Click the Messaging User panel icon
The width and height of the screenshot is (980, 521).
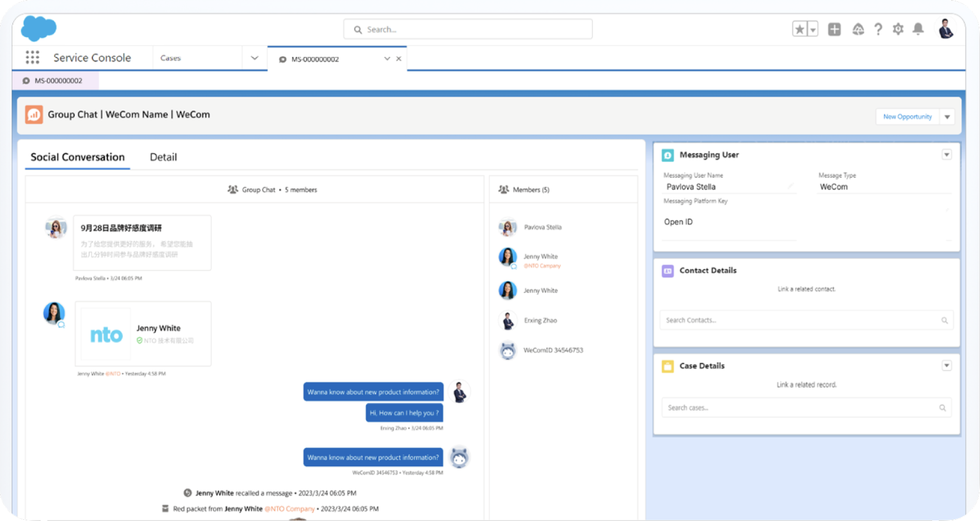click(668, 155)
